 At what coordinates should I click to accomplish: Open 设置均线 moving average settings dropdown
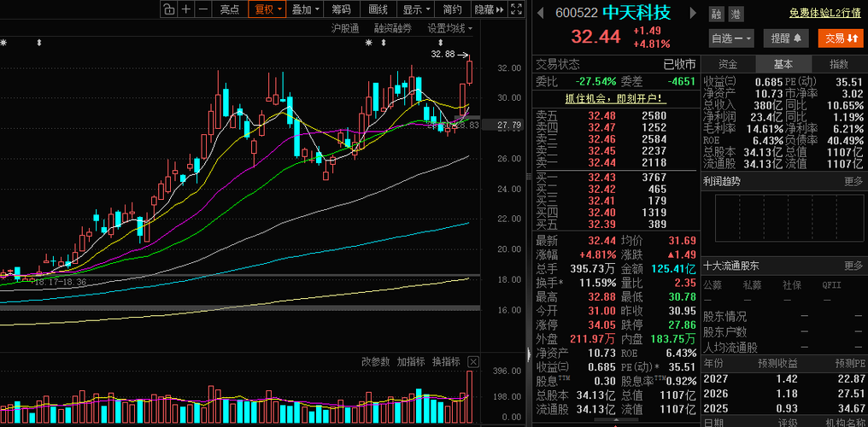tap(450, 28)
